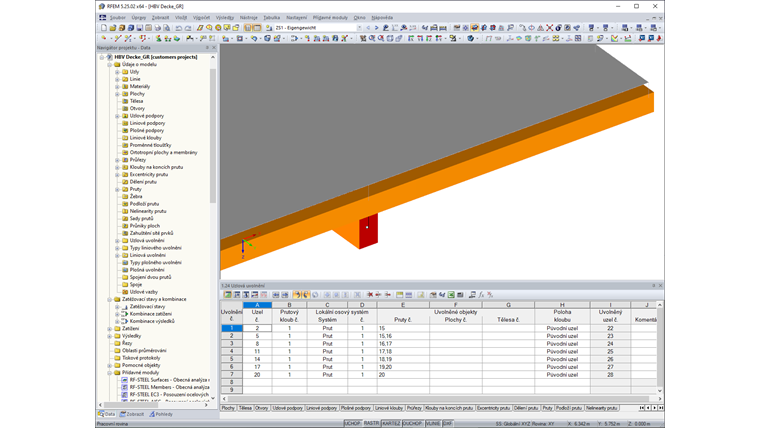Click the red column element in 3D view
Image resolution: width=760 pixels, height=428 pixels.
click(x=368, y=231)
